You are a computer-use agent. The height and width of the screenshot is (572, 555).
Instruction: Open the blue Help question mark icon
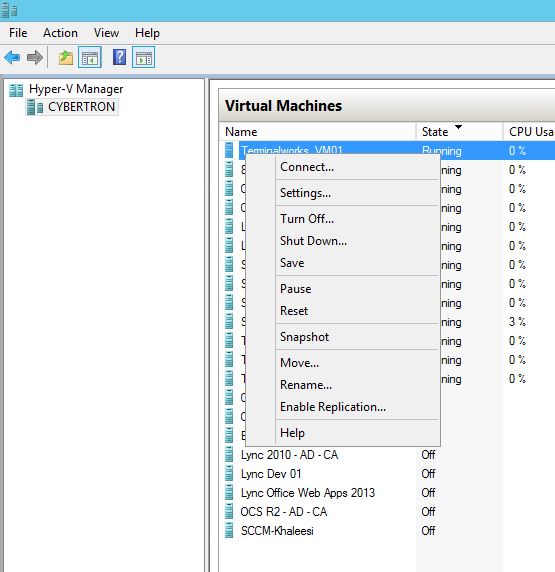click(x=119, y=57)
